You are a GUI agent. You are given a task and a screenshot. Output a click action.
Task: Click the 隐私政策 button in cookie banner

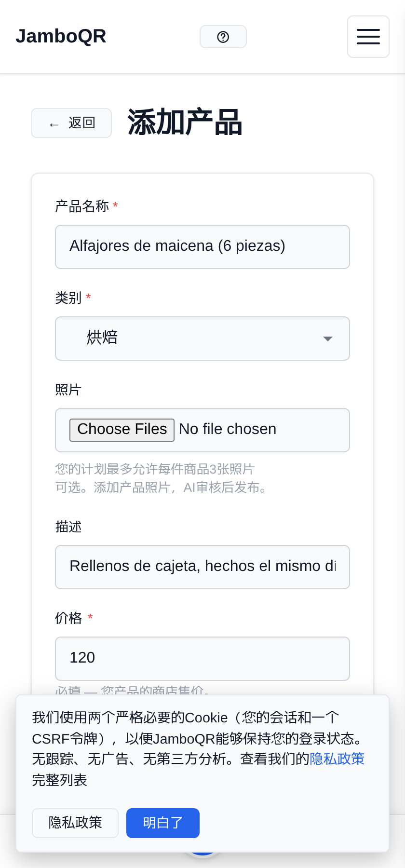click(x=75, y=823)
